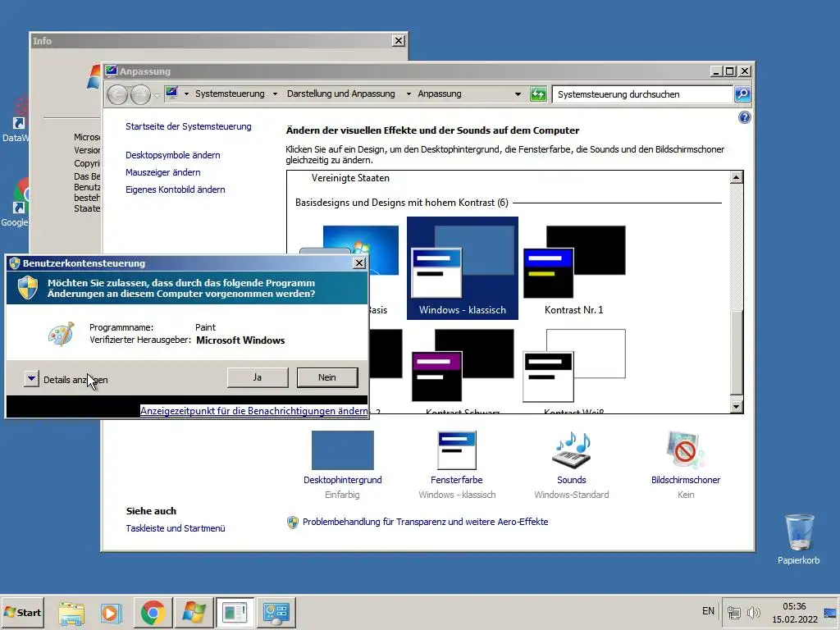Open the blue help question mark icon
840x630 pixels.
(745, 117)
